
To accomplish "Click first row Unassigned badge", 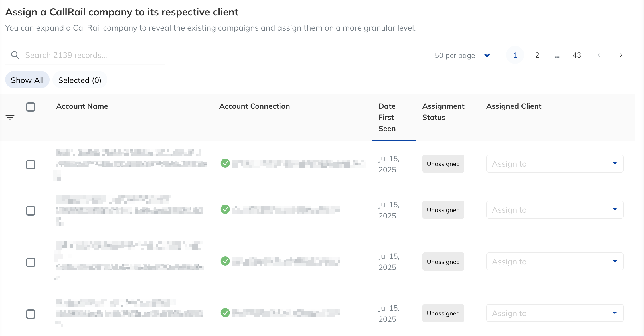I will tap(443, 164).
